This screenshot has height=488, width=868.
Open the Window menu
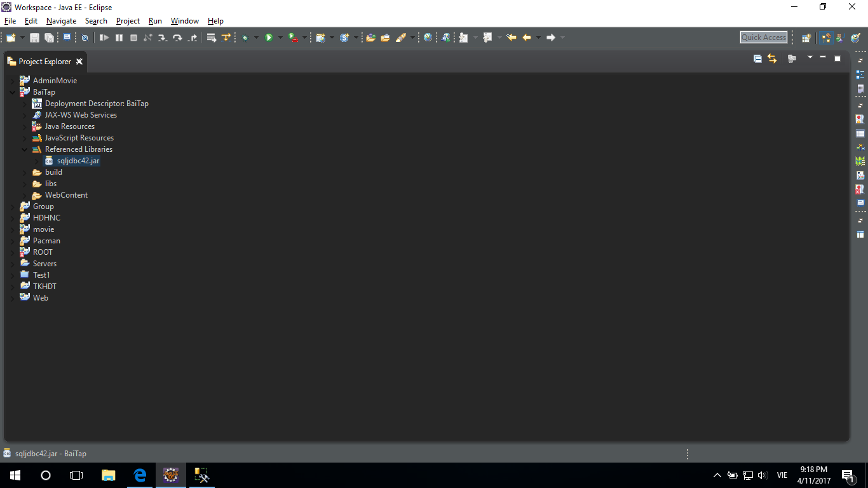[x=185, y=21]
